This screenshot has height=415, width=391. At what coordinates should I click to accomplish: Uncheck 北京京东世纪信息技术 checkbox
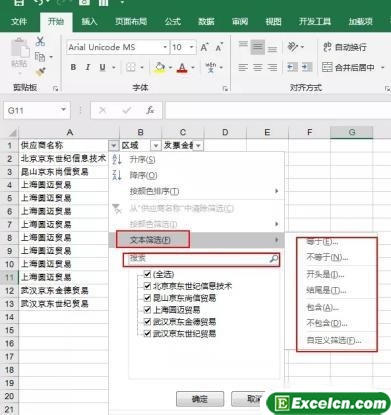(147, 286)
